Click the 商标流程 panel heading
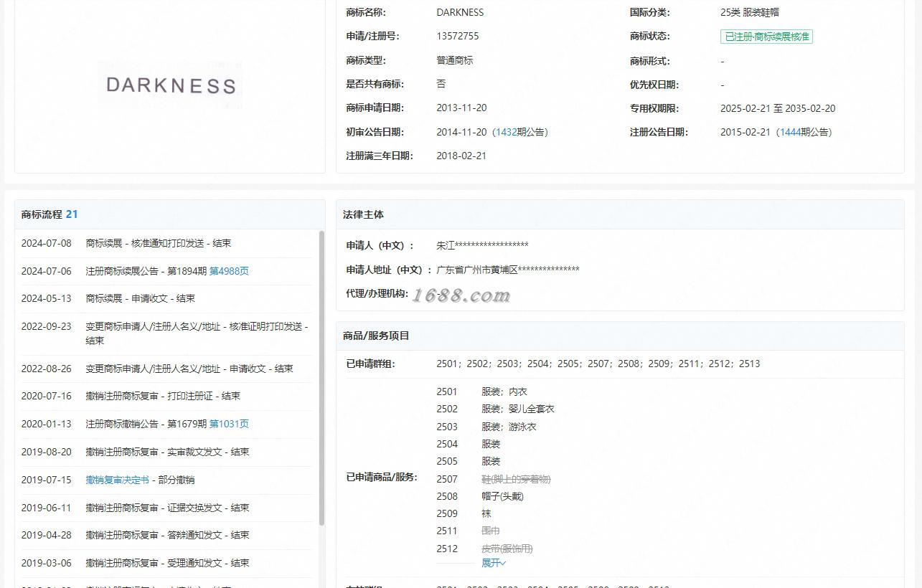This screenshot has height=588, width=922. point(41,214)
